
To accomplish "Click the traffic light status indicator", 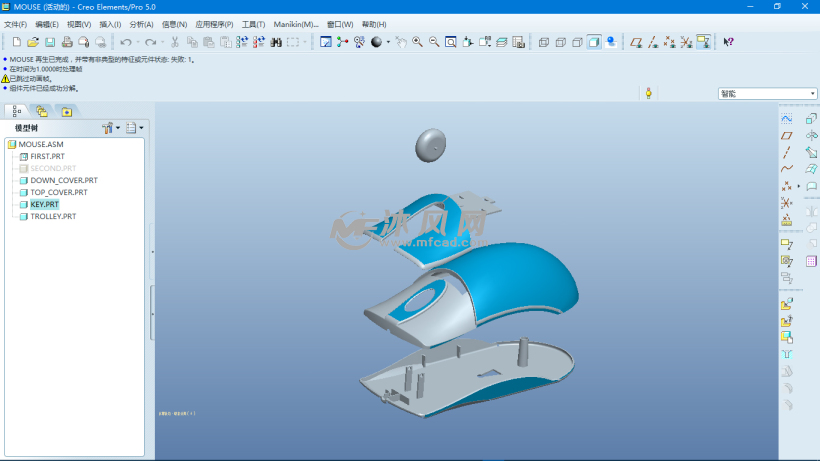I will 648,94.
